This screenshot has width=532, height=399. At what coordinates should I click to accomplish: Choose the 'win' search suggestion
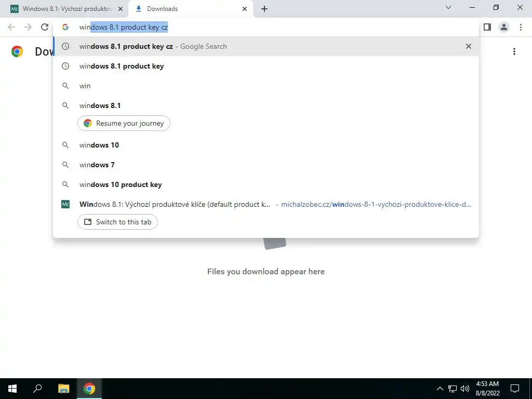[266, 86]
